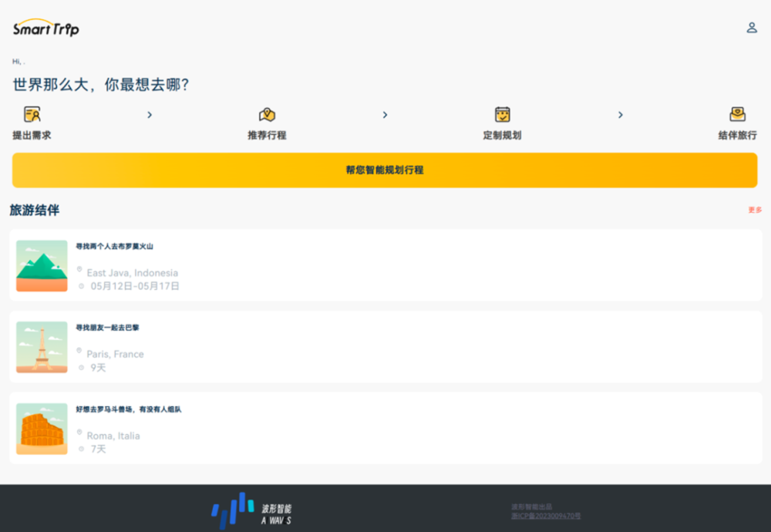Open the Bromo volcano mountain thumbnail
This screenshot has width=771, height=532.
tap(42, 265)
